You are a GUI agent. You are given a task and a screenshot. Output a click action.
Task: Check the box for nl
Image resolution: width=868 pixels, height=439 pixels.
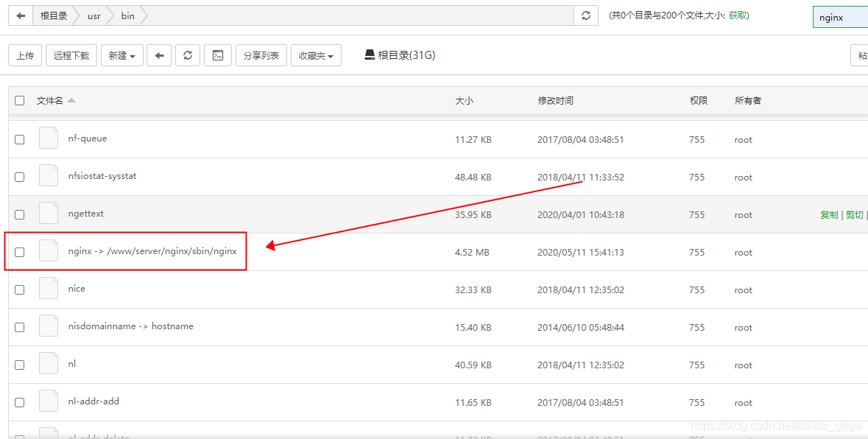19,365
